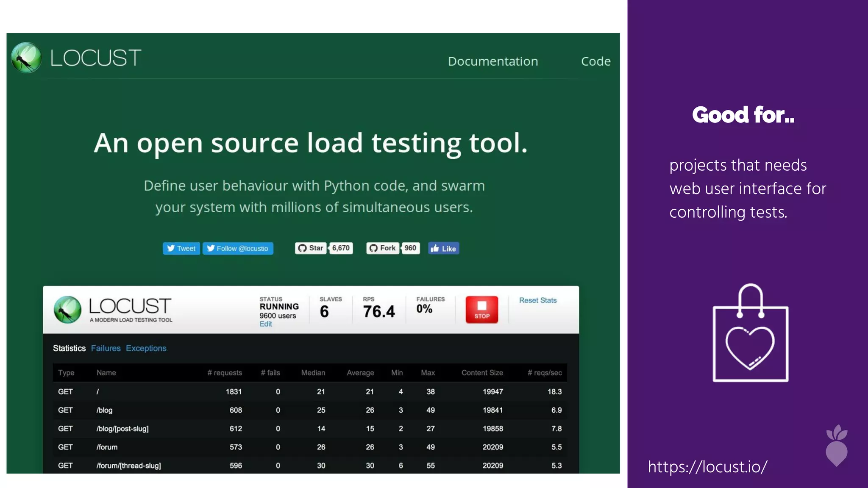Open the 6,670 star count
Image resolution: width=868 pixels, height=488 pixels.
pos(341,248)
